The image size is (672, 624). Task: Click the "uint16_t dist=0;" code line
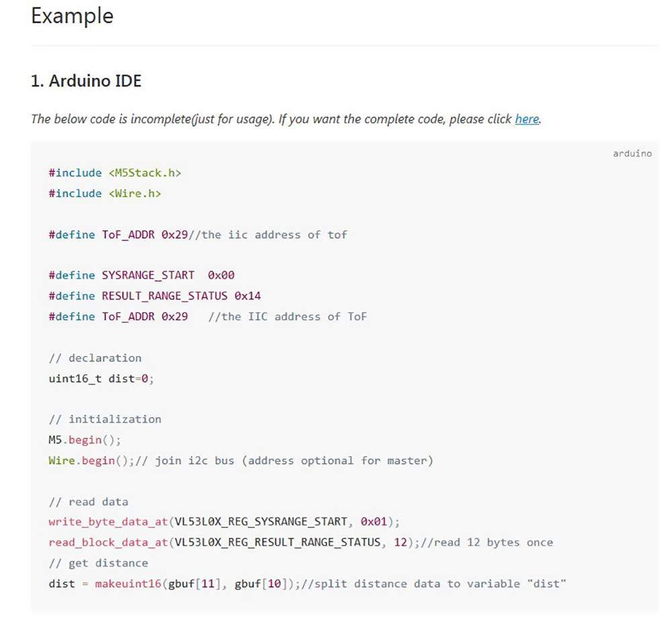tap(101, 378)
